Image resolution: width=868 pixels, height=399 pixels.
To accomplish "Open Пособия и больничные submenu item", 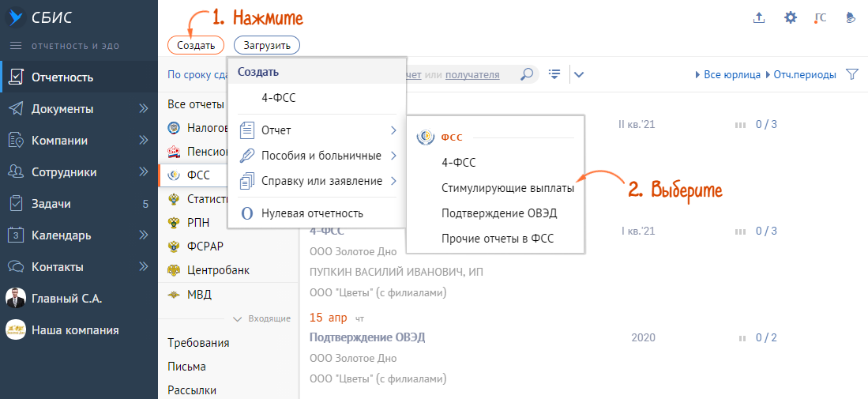I will click(x=318, y=156).
